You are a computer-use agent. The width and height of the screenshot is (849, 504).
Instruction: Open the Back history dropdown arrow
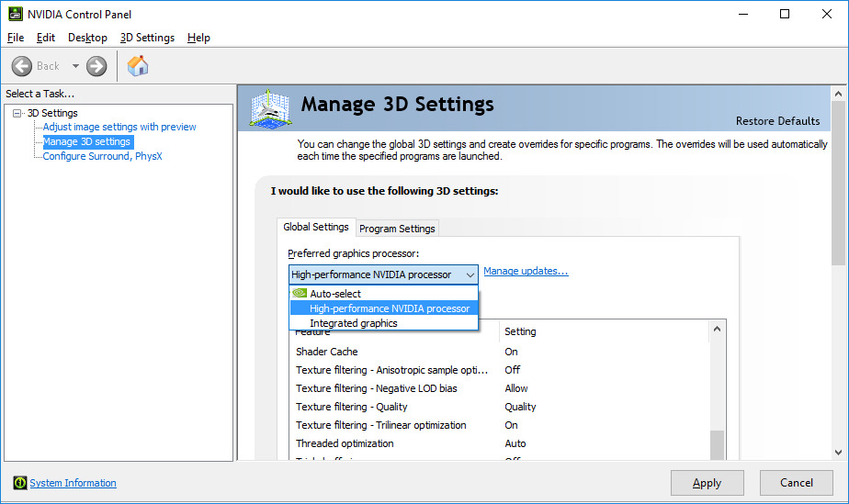pyautogui.click(x=75, y=66)
